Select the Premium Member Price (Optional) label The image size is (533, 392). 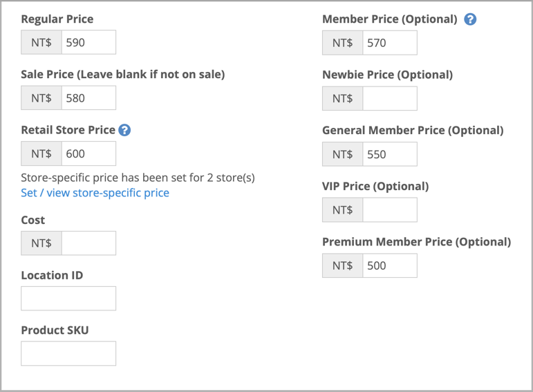416,242
